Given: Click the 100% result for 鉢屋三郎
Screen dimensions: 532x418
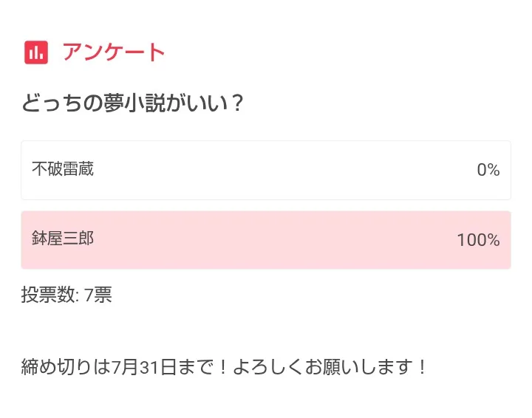Looking at the screenshot, I should [478, 240].
